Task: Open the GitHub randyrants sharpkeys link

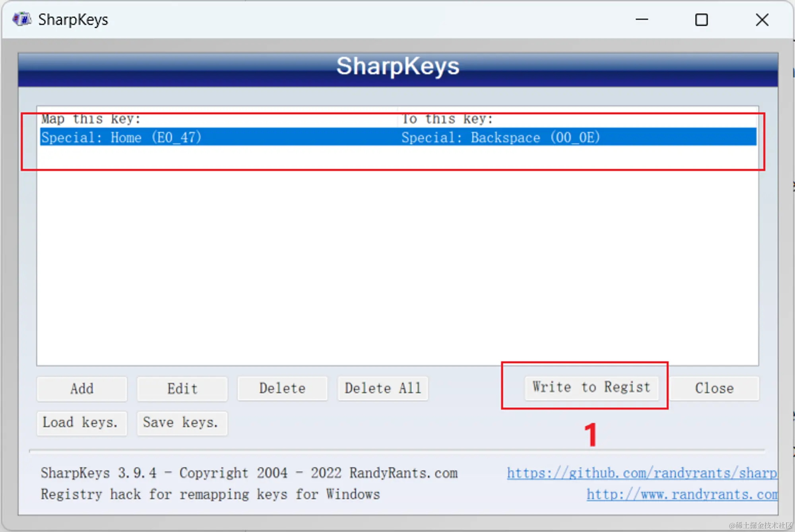Action: [x=642, y=473]
